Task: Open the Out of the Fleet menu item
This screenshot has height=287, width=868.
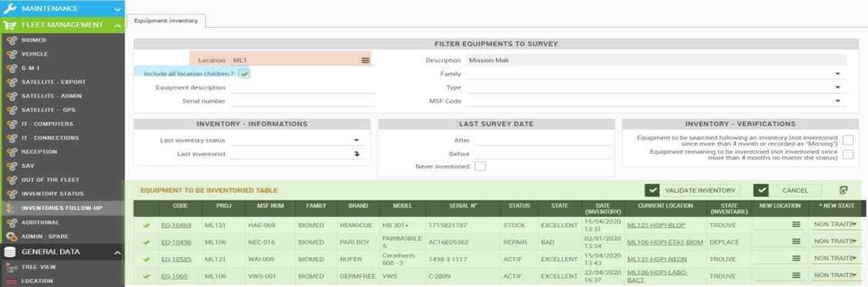Action: (50, 180)
